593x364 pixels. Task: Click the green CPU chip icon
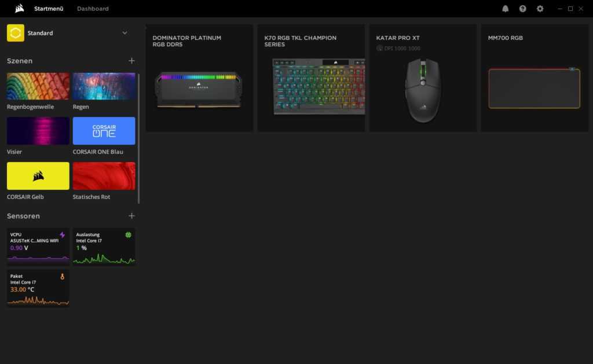pyautogui.click(x=128, y=235)
